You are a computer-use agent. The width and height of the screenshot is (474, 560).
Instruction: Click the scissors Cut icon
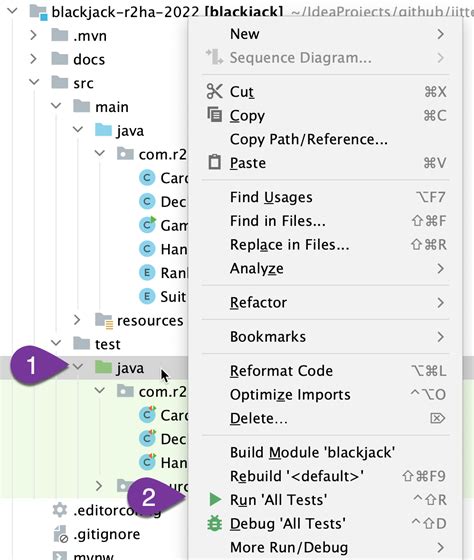[x=214, y=91]
